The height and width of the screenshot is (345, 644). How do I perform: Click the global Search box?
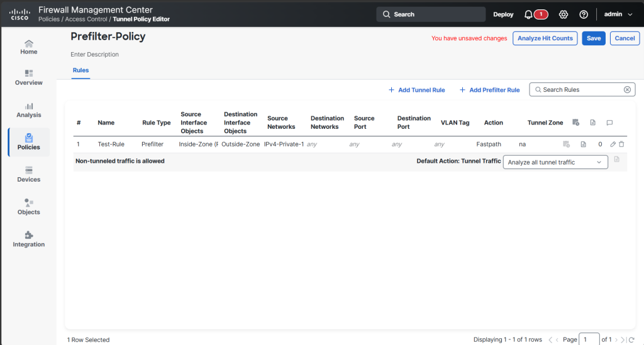point(431,14)
